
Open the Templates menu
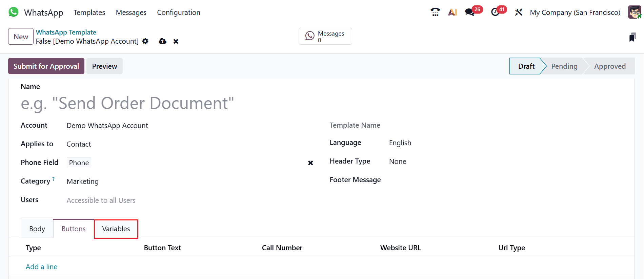[x=89, y=12]
